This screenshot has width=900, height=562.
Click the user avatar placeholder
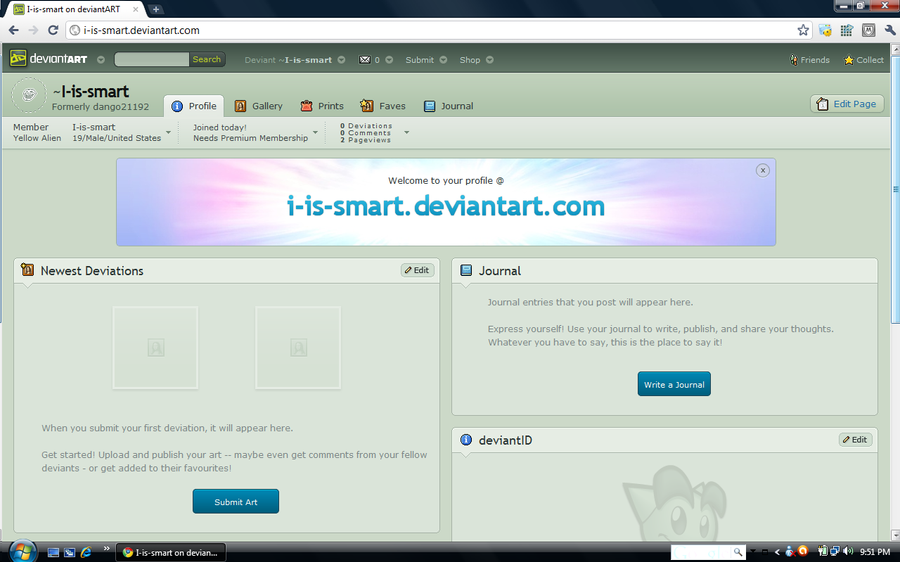pyautogui.click(x=29, y=95)
